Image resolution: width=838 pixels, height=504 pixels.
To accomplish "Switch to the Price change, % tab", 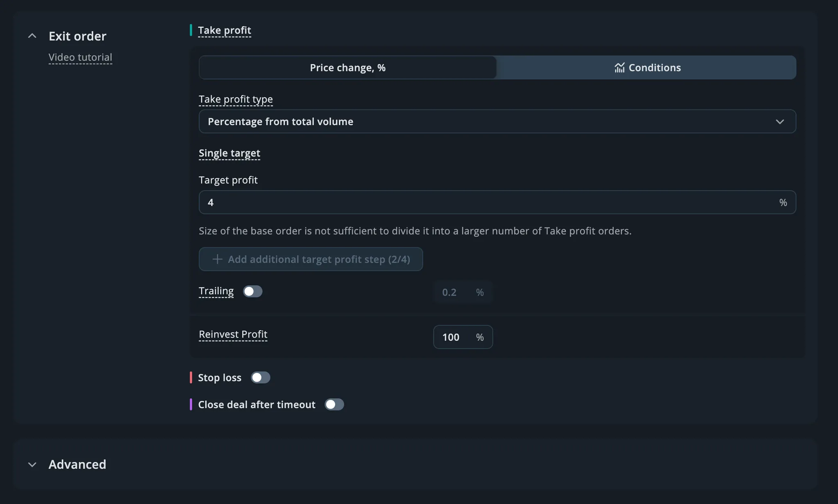I will coord(347,67).
